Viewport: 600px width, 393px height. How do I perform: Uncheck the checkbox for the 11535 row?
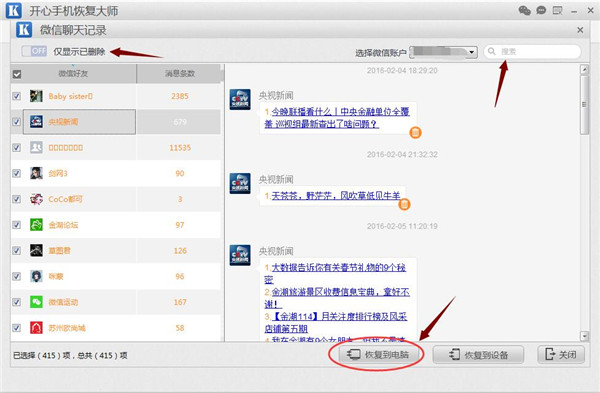pos(16,147)
